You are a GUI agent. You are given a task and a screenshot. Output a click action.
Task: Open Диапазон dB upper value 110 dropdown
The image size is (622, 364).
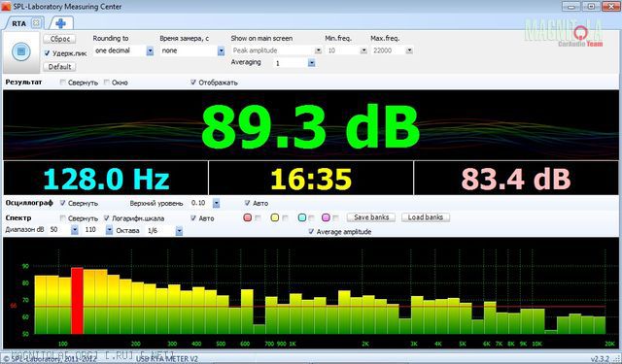(109, 230)
